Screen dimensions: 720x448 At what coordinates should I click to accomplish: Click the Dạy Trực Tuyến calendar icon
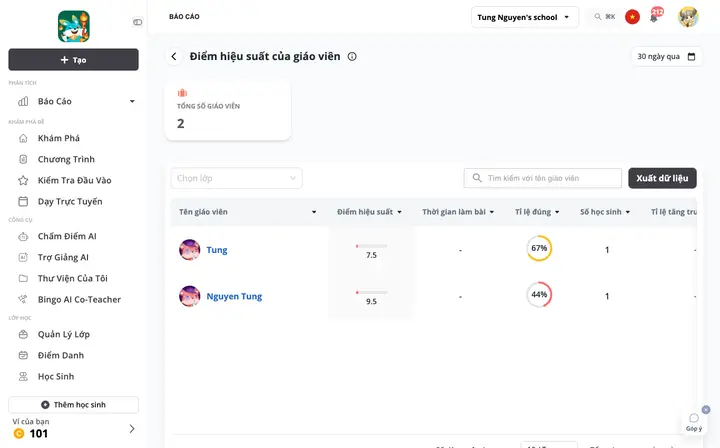(x=23, y=202)
